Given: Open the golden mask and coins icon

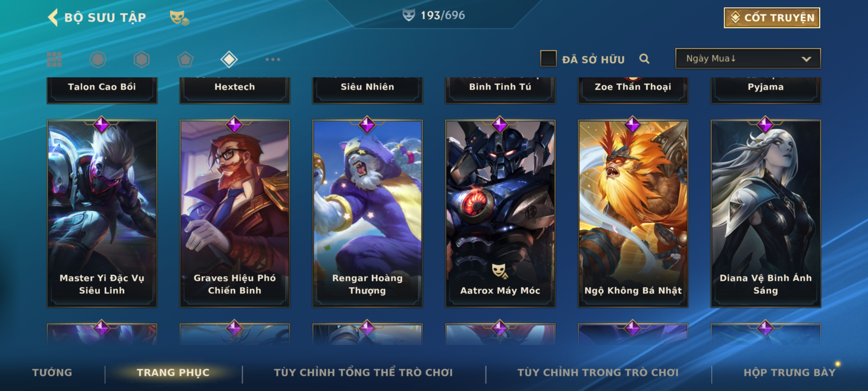Looking at the screenshot, I should coord(179,18).
